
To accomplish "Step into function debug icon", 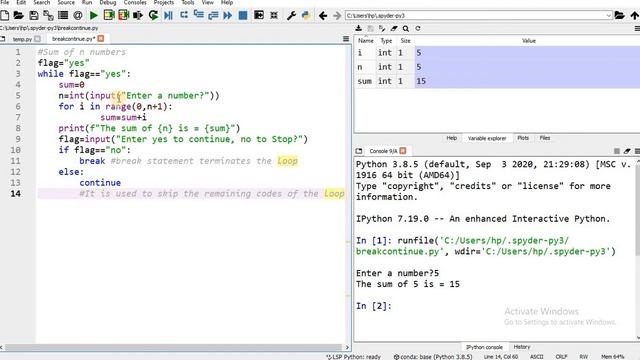I will tap(198, 16).
